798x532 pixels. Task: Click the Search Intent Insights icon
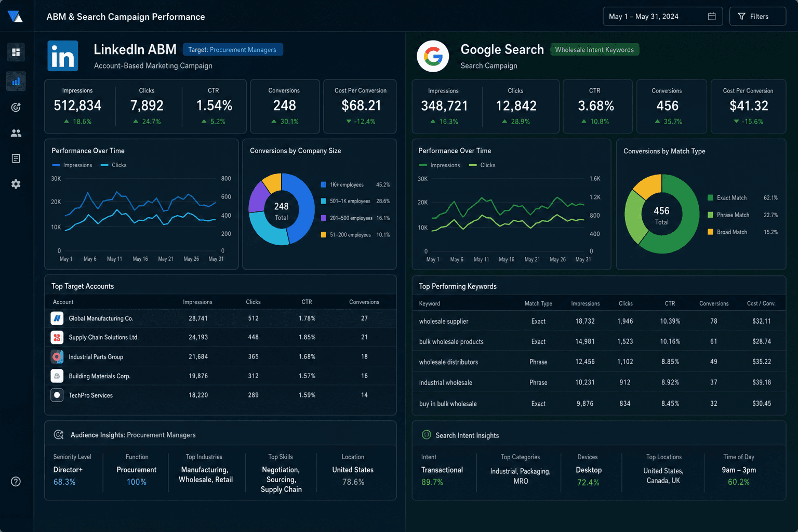click(427, 435)
